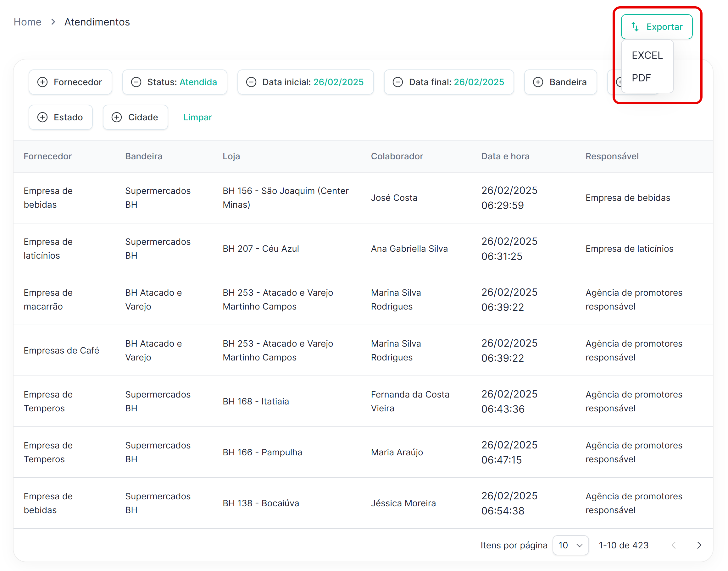Image resolution: width=728 pixels, height=571 pixels.
Task: Clear Data inicial filter with minus icon
Action: (x=251, y=82)
